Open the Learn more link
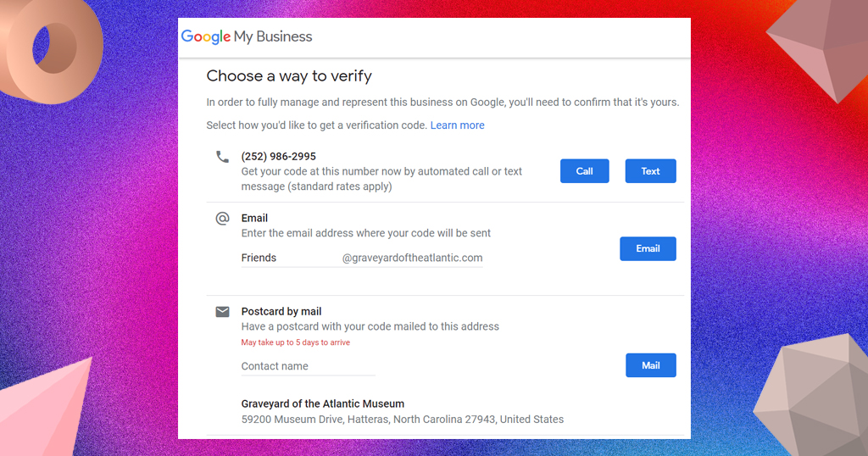The image size is (868, 456). (x=457, y=125)
